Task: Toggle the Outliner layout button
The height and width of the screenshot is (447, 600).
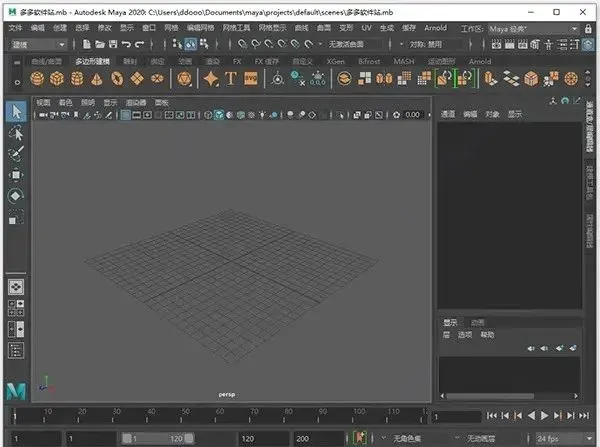Action: click(15, 350)
